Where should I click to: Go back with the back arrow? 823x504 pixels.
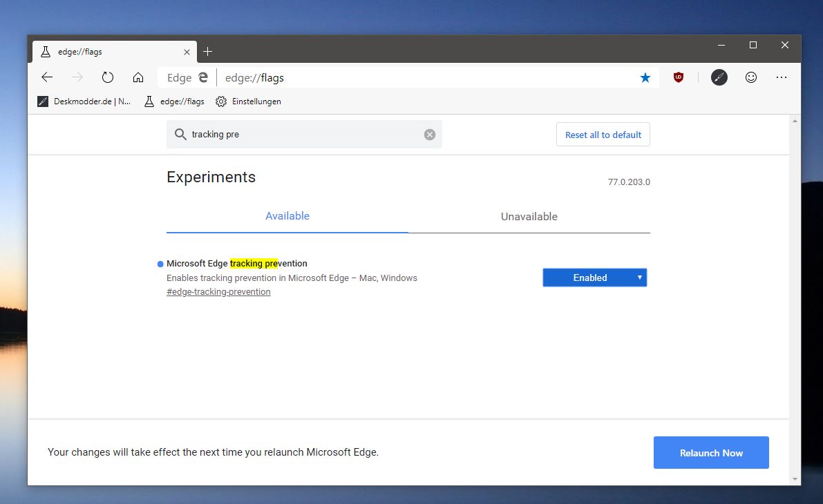47,77
